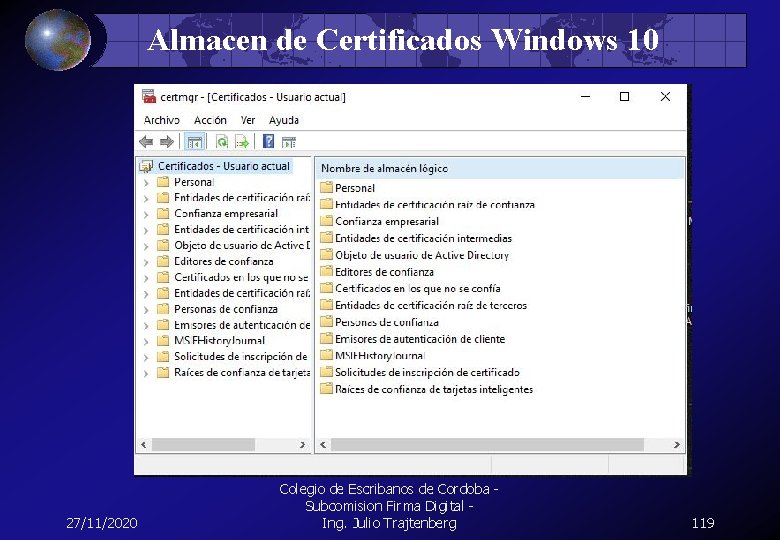Viewport: 780px width, 540px height.
Task: Click left pane horizontal scrollbar thumb
Action: click(x=203, y=445)
